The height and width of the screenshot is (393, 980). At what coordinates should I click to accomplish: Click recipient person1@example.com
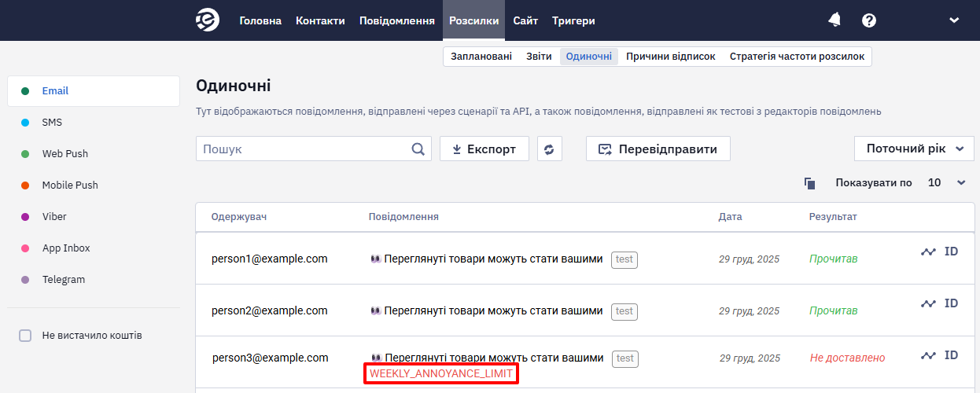[270, 259]
